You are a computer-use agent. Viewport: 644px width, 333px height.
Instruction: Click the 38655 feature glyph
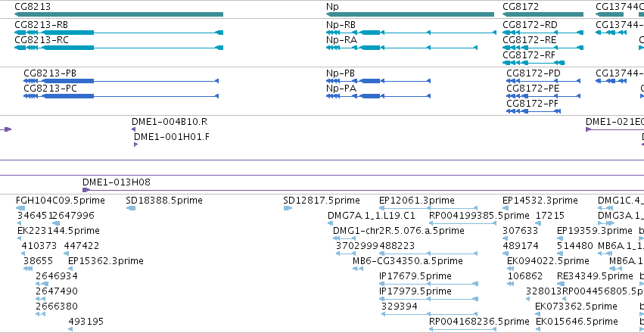[28, 269]
